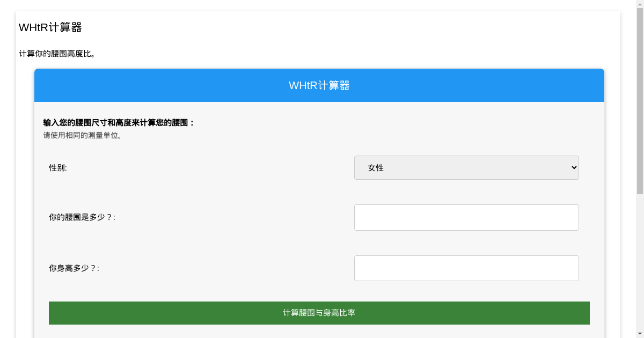Select 女性 in the gender selector
Viewport: 644px width, 338px height.
466,167
